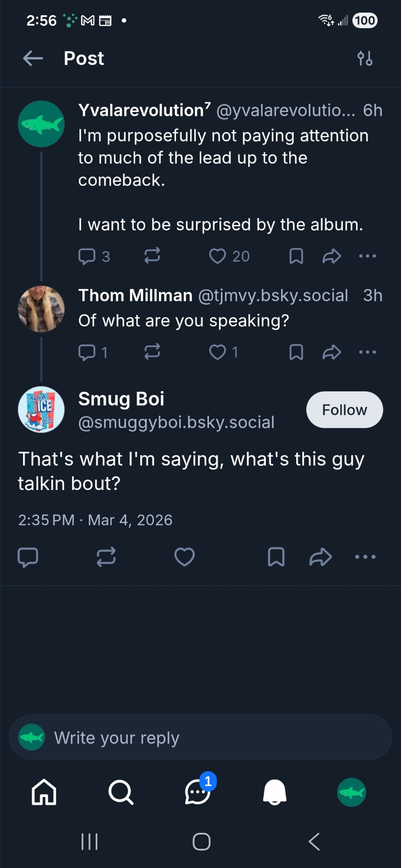Share Thom Millman's reply
The width and height of the screenshot is (401, 868).
(331, 352)
